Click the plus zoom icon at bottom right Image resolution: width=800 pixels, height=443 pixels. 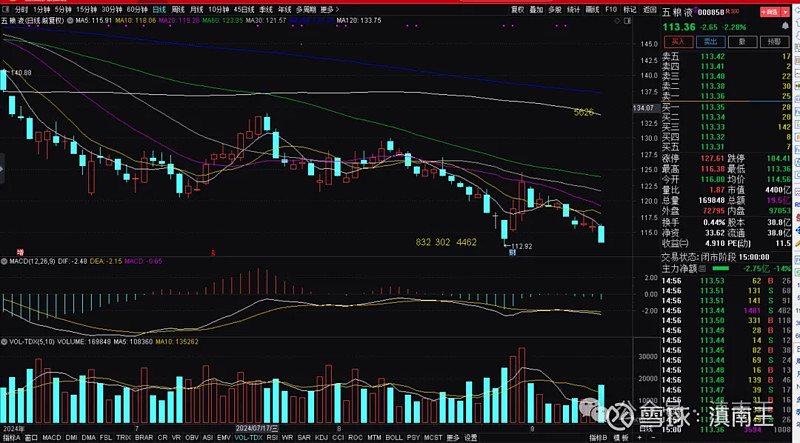pyautogui.click(x=640, y=438)
